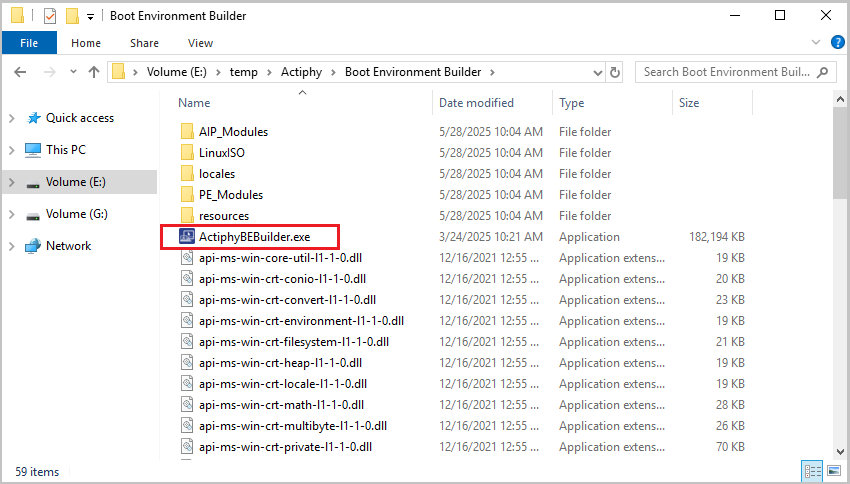Open the recent locations dropdown arrow
This screenshot has height=484, width=850.
click(74, 72)
